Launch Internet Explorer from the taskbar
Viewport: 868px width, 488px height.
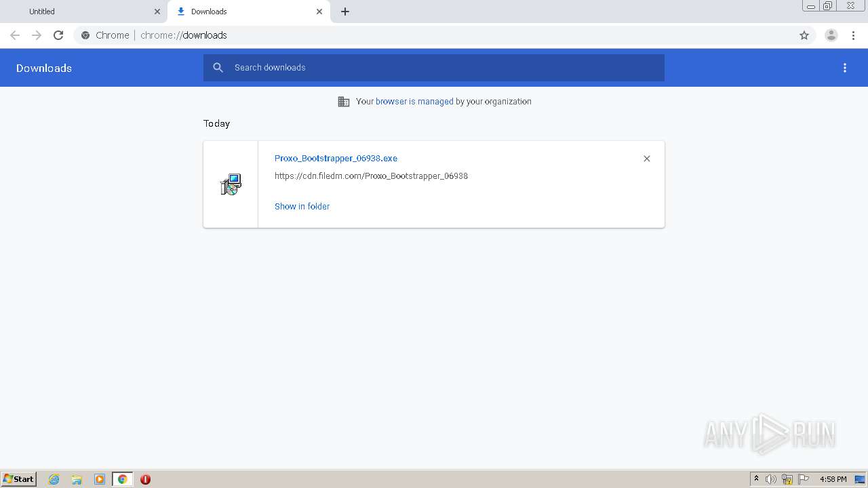54,479
